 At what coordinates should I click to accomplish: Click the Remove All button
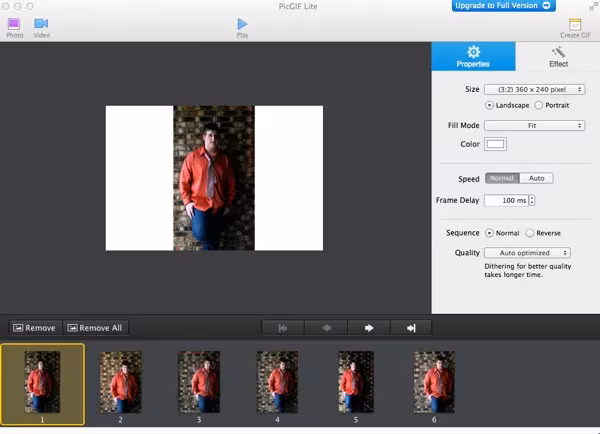pyautogui.click(x=95, y=328)
